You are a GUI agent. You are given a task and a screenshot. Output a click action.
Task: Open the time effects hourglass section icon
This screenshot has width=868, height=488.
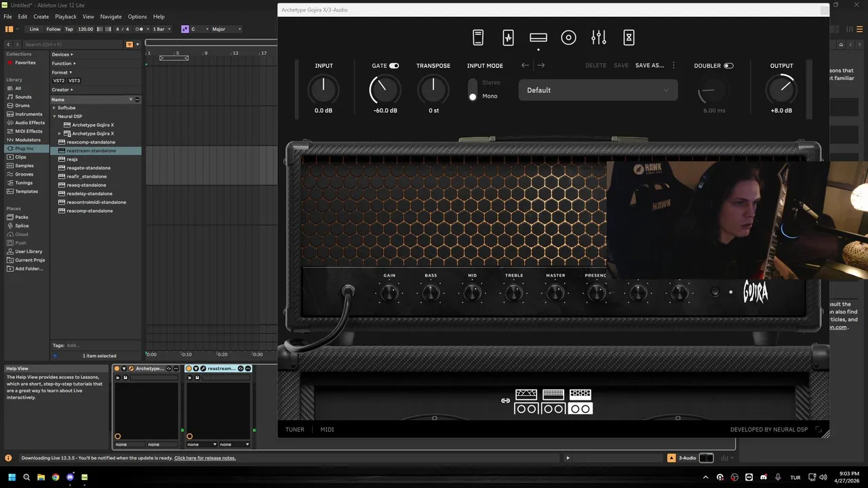(x=629, y=38)
